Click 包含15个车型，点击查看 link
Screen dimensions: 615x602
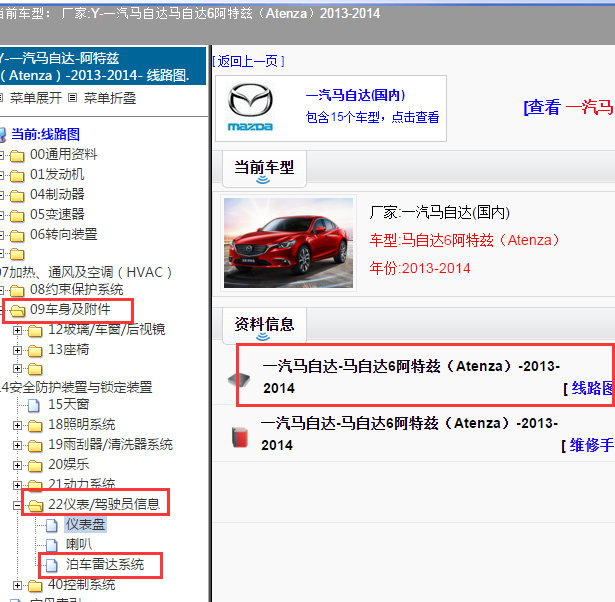point(372,117)
